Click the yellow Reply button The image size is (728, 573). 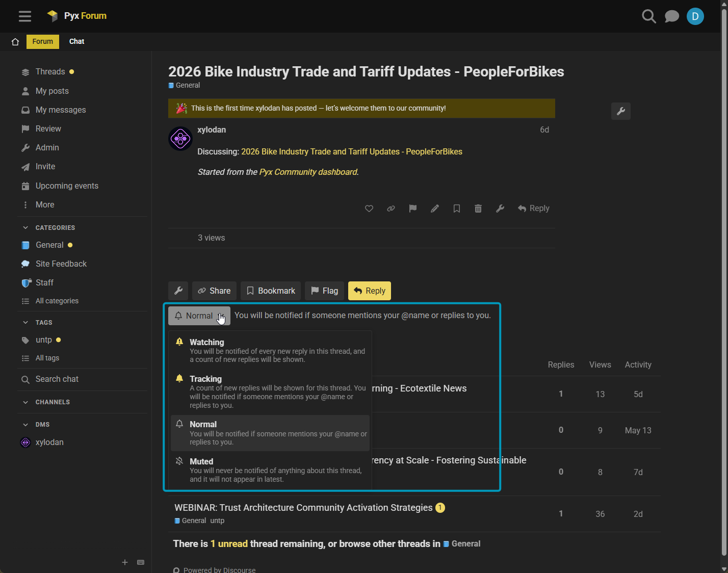pyautogui.click(x=370, y=291)
